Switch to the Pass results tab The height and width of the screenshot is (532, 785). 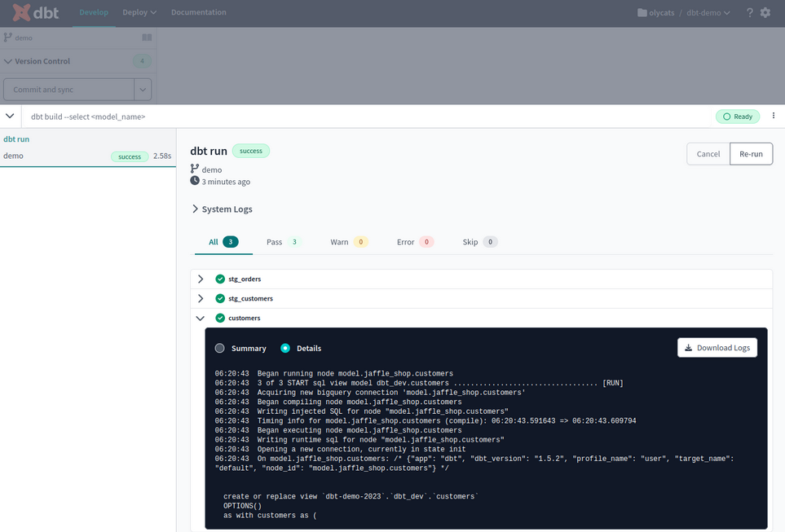click(284, 242)
